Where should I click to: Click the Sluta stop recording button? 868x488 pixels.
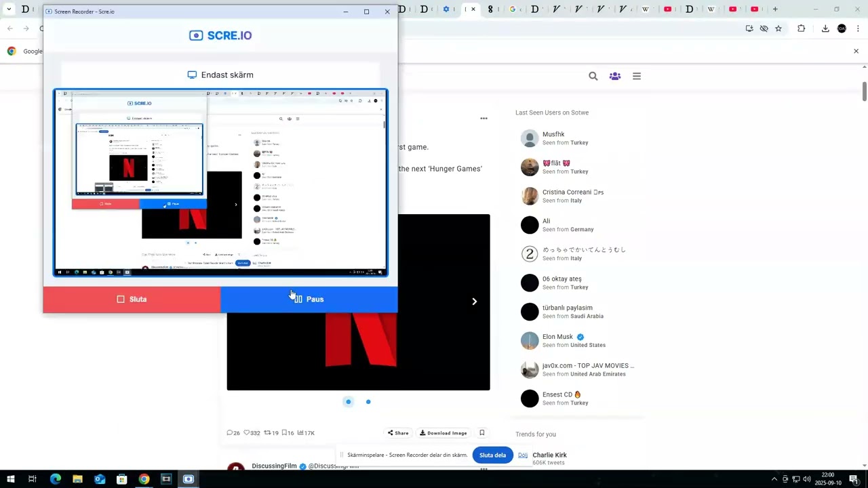coord(132,299)
